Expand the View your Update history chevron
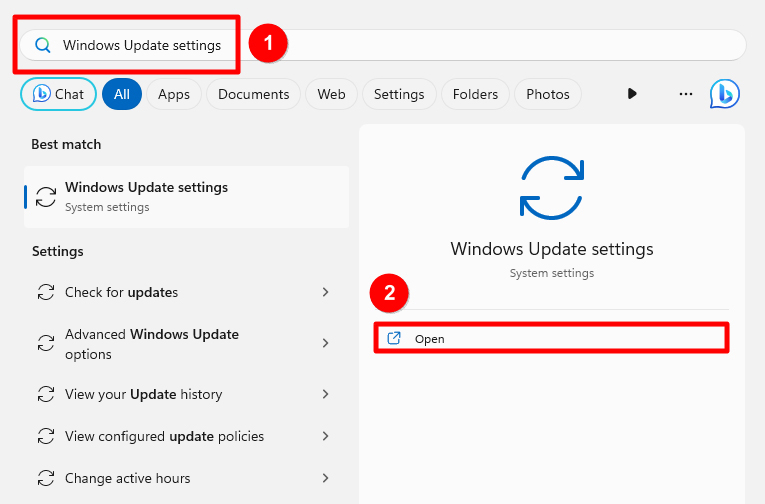The image size is (765, 504). tap(325, 394)
